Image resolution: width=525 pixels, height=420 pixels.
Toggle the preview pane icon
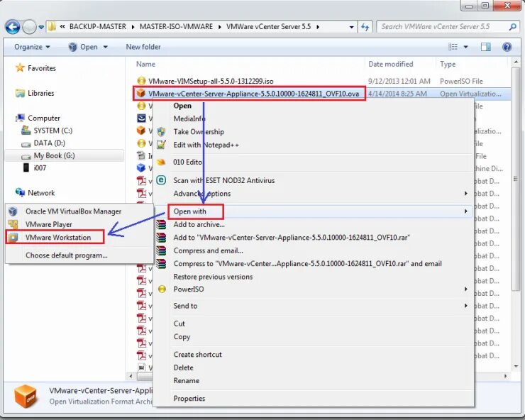[485, 47]
